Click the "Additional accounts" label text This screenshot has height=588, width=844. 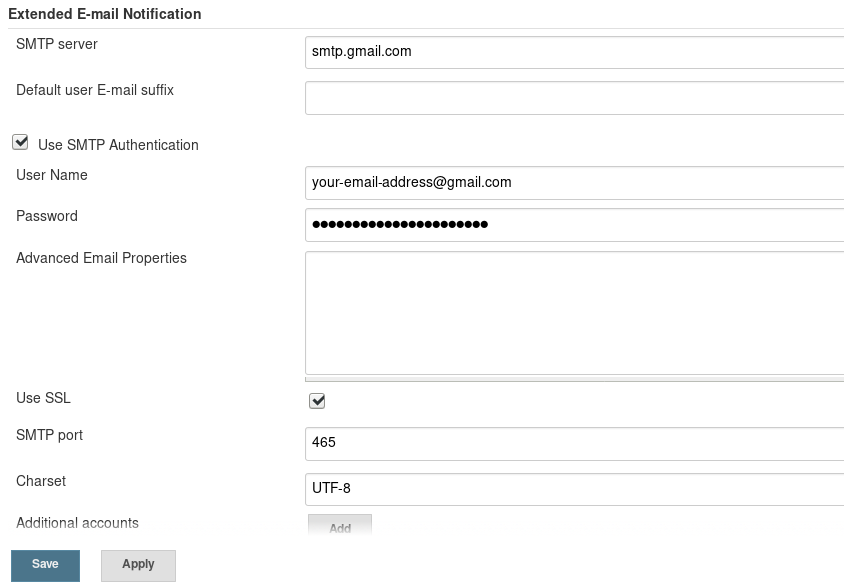tap(77, 523)
